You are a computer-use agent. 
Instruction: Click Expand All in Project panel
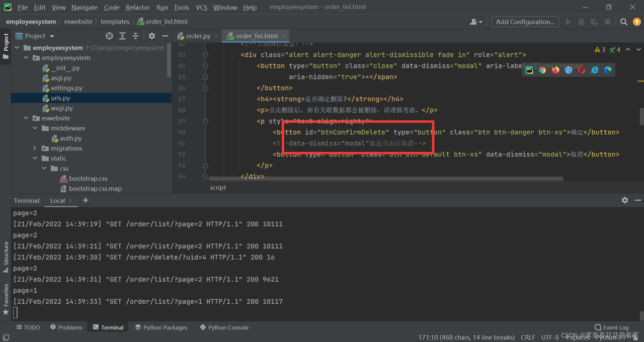click(x=123, y=36)
